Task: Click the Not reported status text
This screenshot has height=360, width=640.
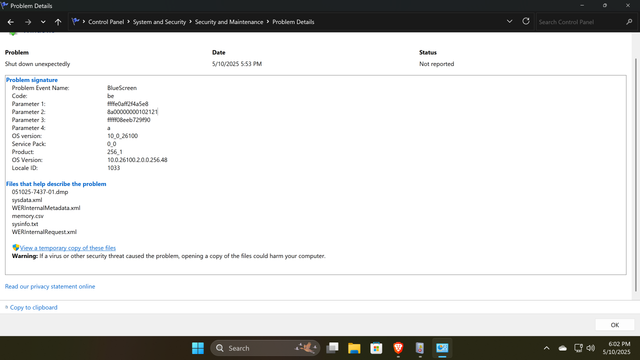Action: click(436, 64)
